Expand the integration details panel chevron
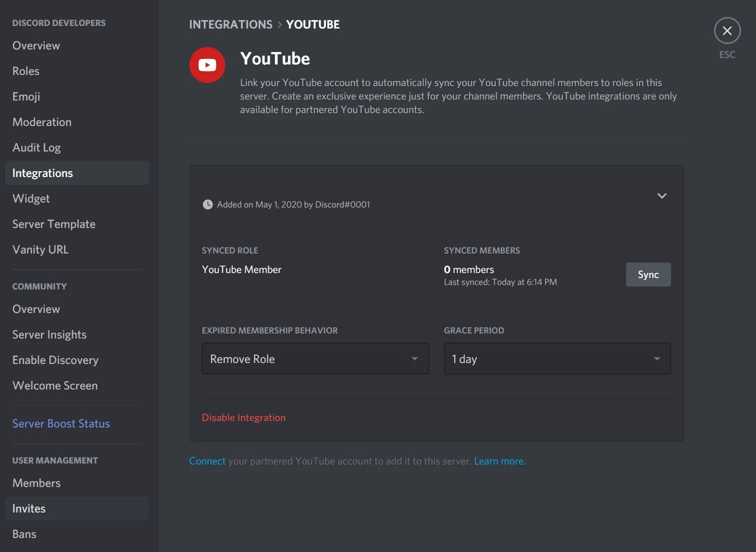 click(662, 196)
